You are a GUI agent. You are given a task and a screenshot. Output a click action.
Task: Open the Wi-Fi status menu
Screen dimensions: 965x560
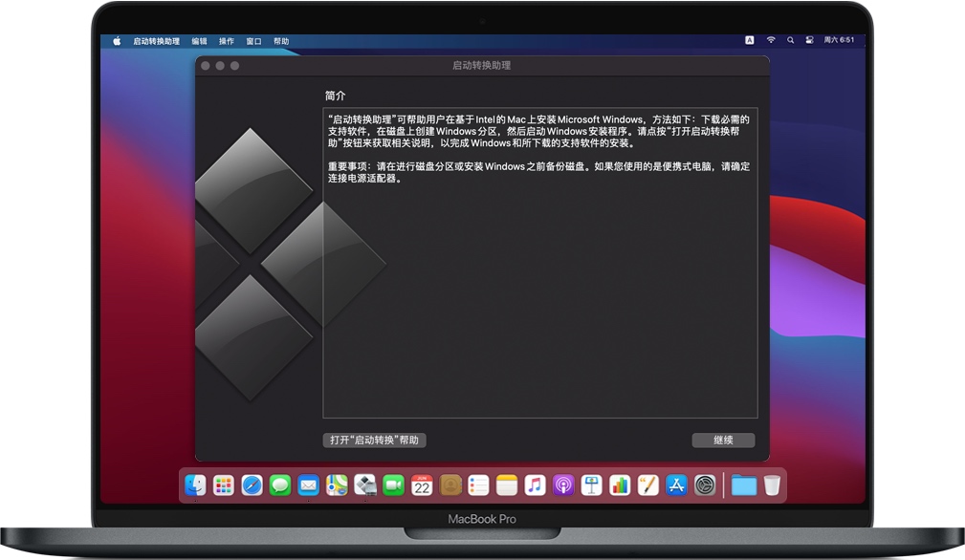click(x=770, y=41)
